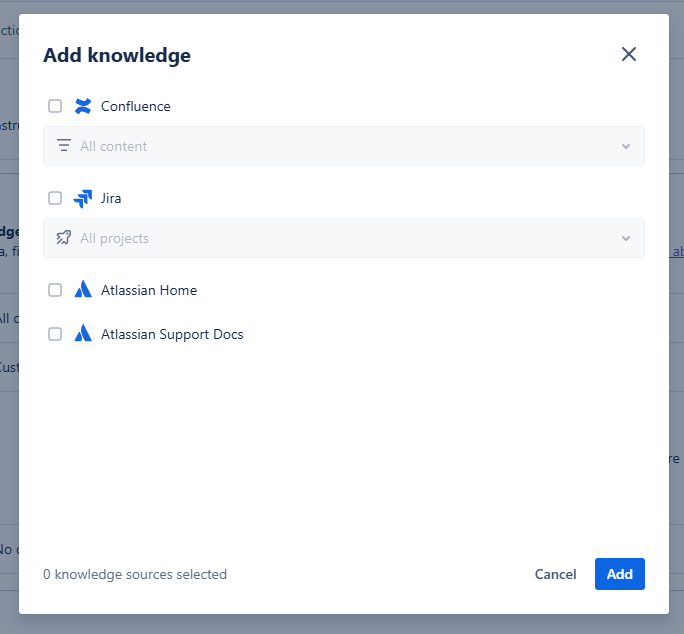
Task: Click the filter icon in All content field
Action: coord(64,146)
